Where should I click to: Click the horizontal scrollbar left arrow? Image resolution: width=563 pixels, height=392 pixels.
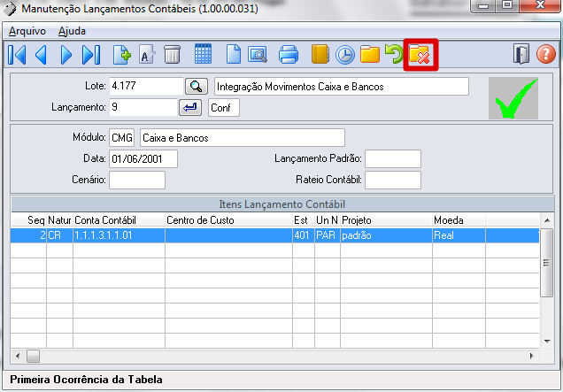coord(18,356)
